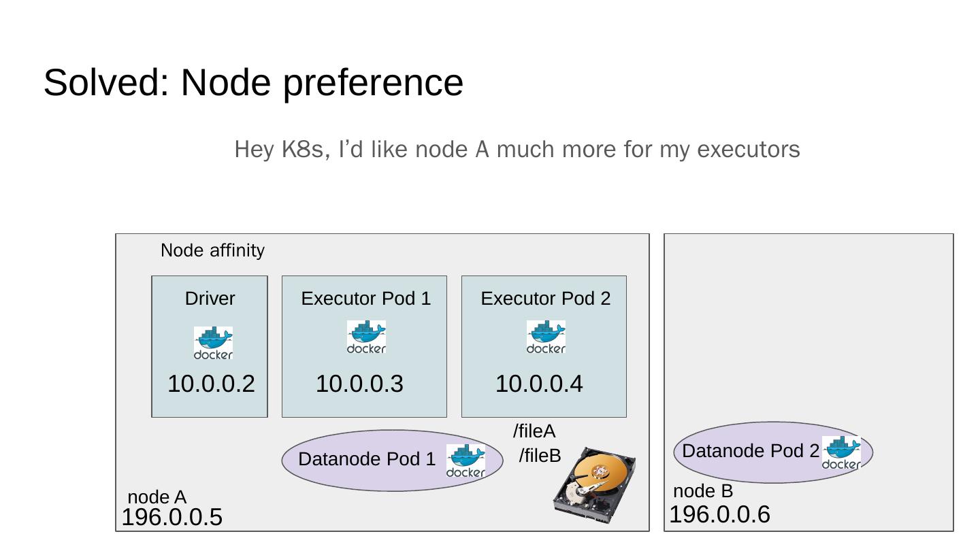Select the Driver IP 10.0.0.2
The image size is (980, 551).
pos(211,384)
